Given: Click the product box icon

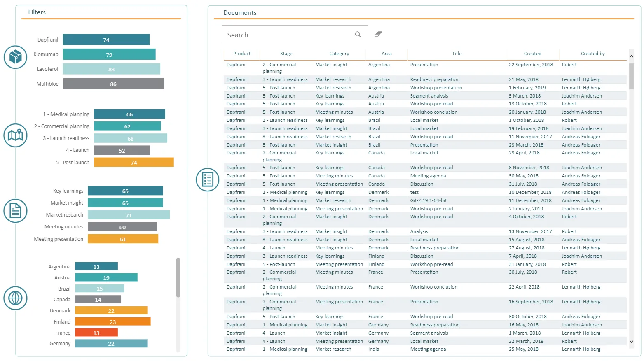Looking at the screenshot, I should (15, 57).
